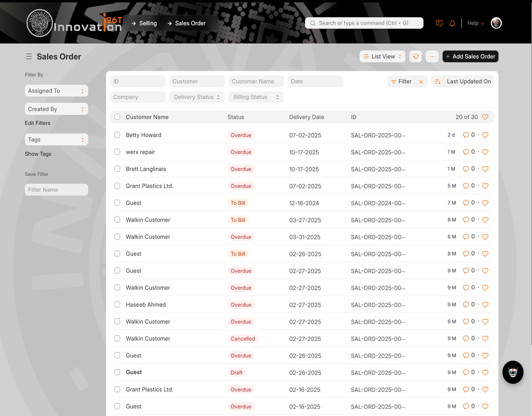532x416 pixels.
Task: Open the chat messages icon in header
Action: click(439, 23)
